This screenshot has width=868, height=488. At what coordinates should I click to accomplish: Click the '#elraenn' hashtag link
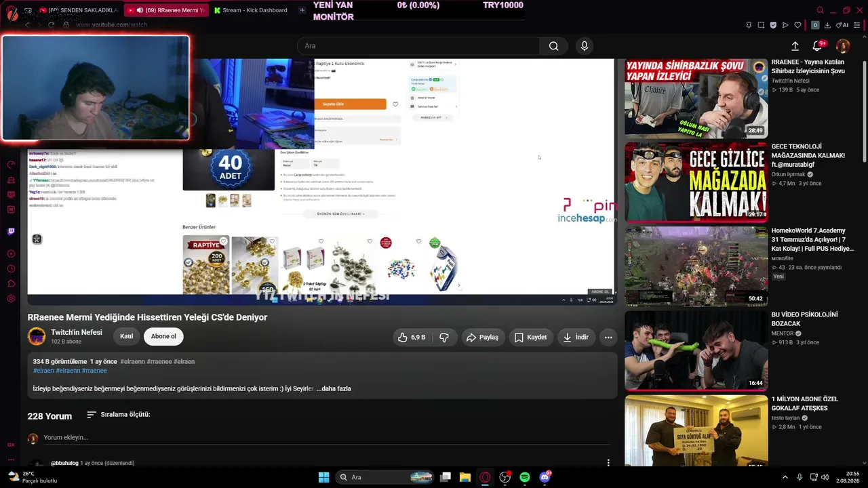pyautogui.click(x=133, y=361)
